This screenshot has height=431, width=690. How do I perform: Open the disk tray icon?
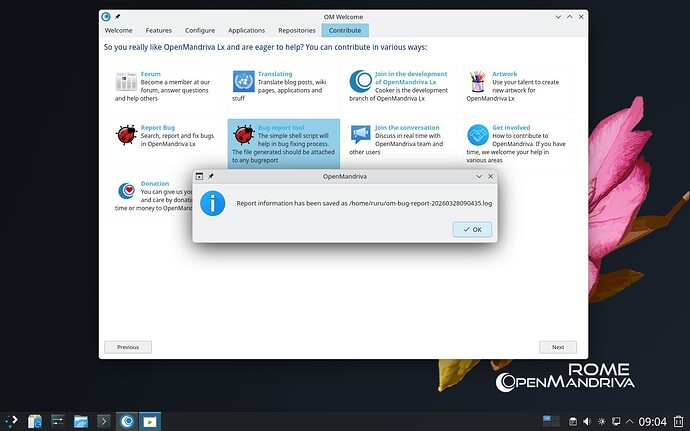click(573, 422)
